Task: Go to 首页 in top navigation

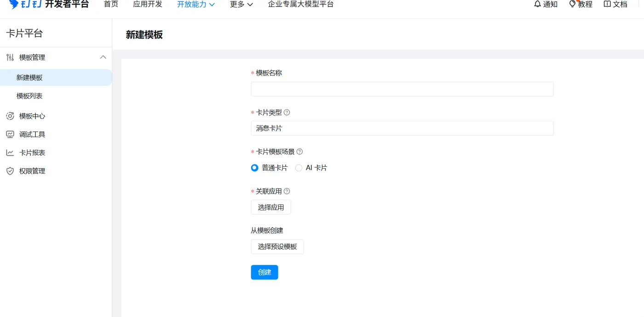Action: [111, 4]
